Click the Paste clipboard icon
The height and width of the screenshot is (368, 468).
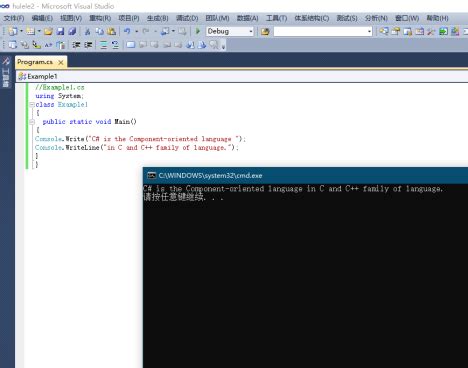(112, 31)
